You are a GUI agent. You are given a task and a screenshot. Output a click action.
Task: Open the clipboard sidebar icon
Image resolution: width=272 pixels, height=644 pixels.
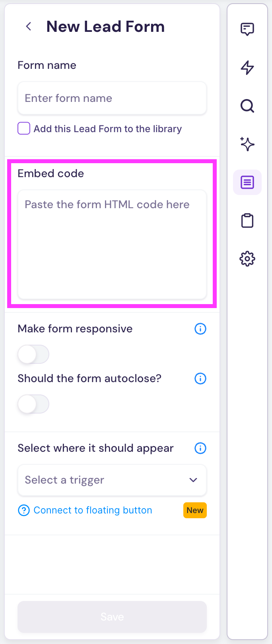247,221
